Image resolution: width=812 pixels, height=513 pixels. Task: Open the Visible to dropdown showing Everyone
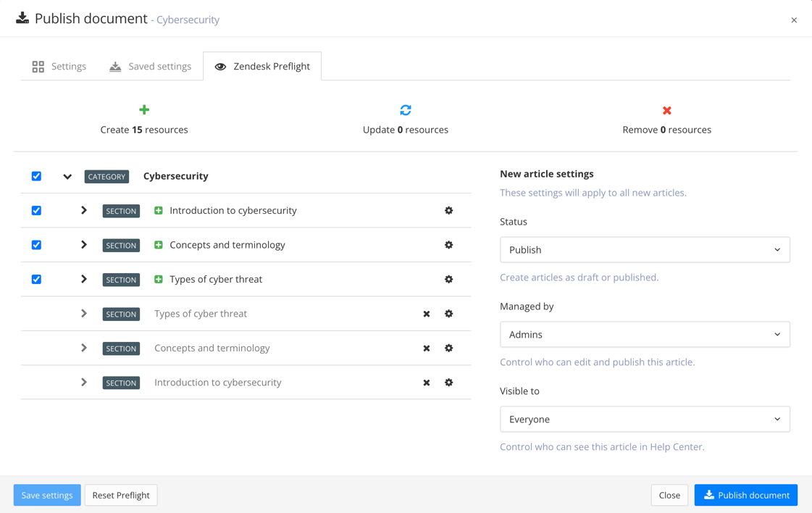(645, 419)
